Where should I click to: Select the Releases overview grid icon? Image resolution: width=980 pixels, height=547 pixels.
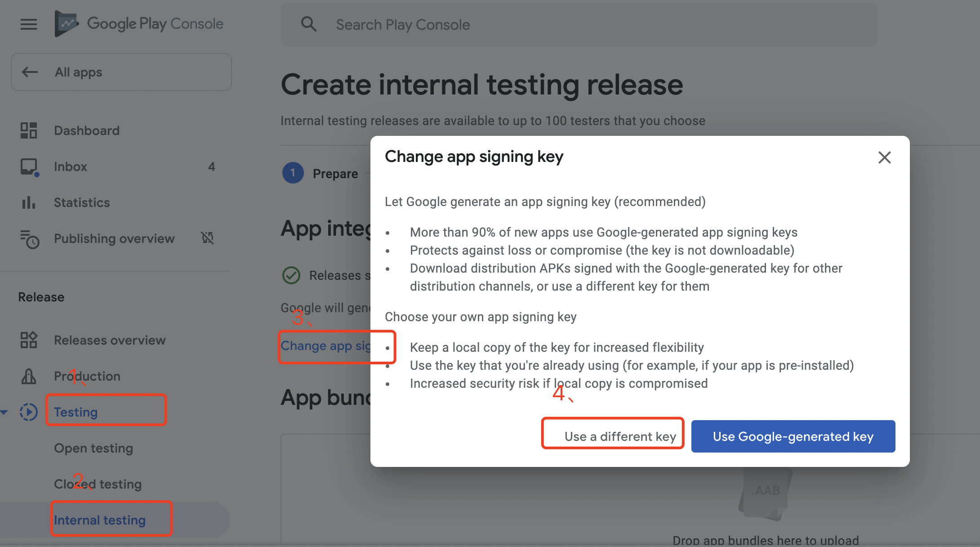point(28,340)
